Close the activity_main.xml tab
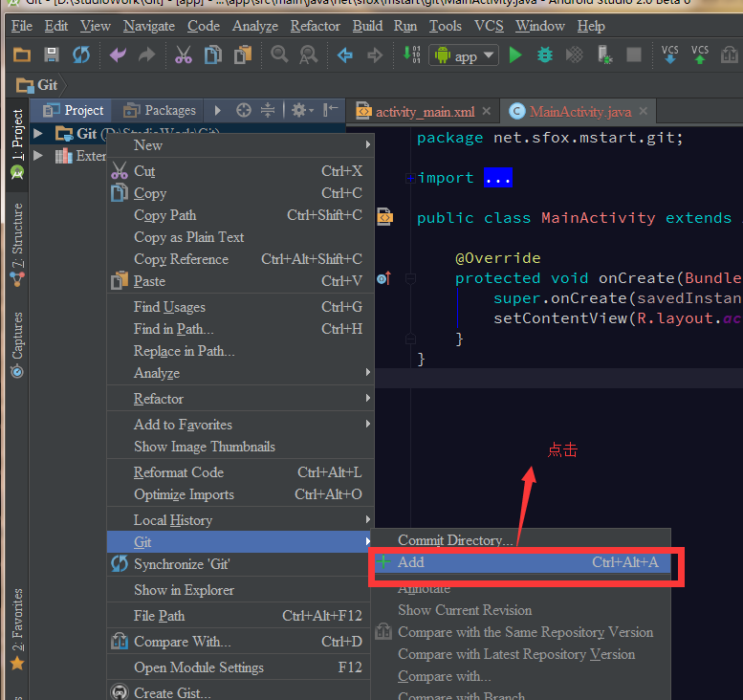 (x=486, y=111)
